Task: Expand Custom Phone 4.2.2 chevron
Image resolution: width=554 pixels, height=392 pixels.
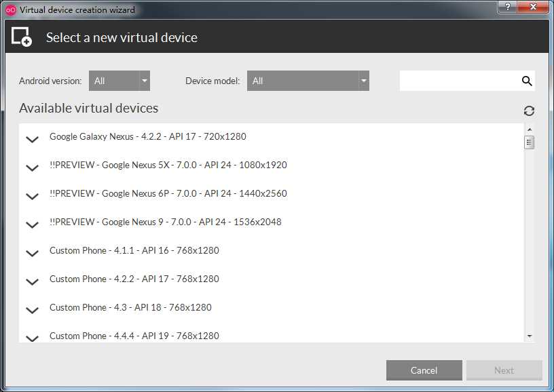Action: point(32,281)
